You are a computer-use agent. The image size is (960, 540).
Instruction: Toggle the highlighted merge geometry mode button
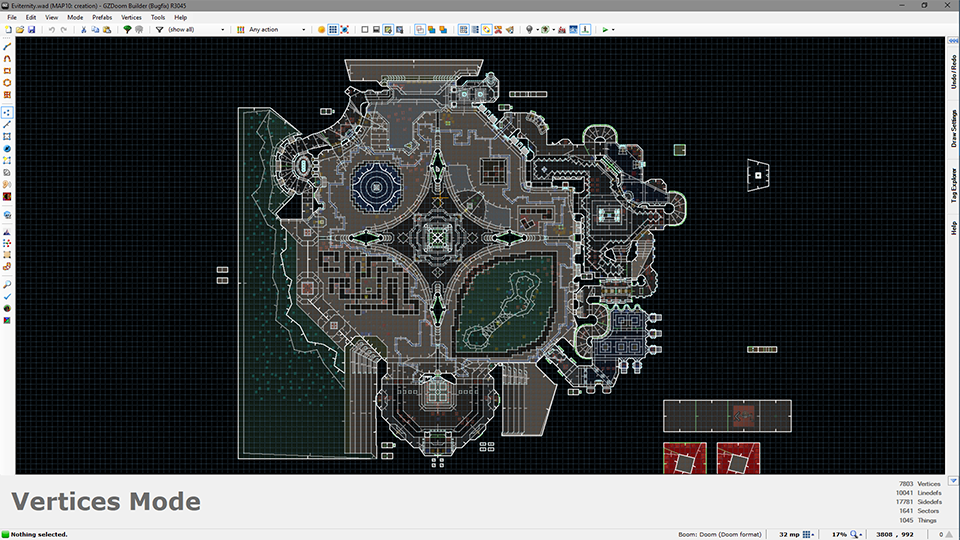(388, 29)
